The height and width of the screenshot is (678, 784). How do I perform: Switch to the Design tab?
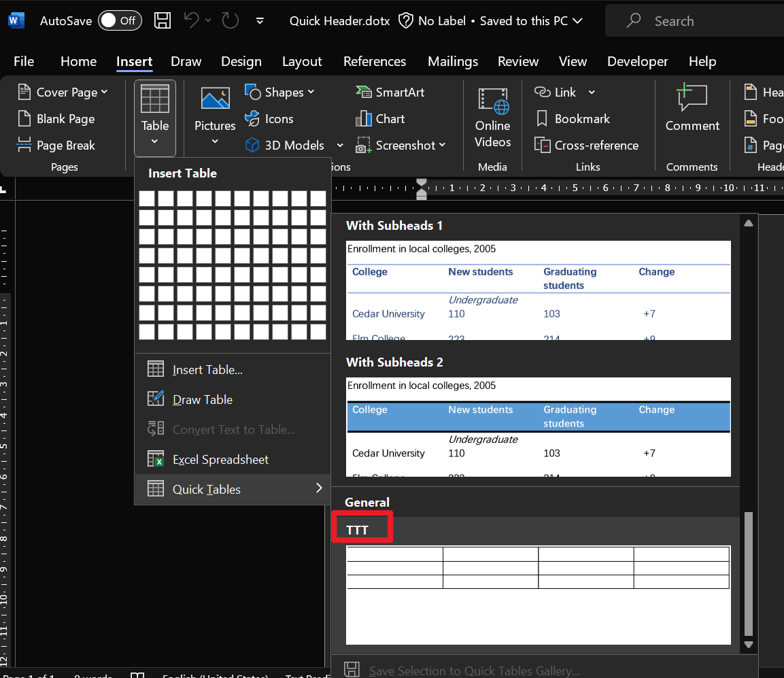pyautogui.click(x=241, y=61)
